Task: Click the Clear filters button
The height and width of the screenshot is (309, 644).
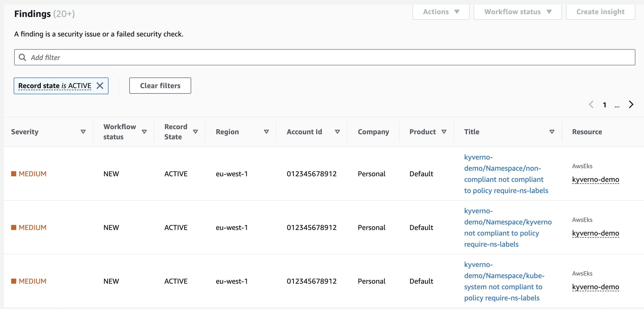Action: pos(160,86)
